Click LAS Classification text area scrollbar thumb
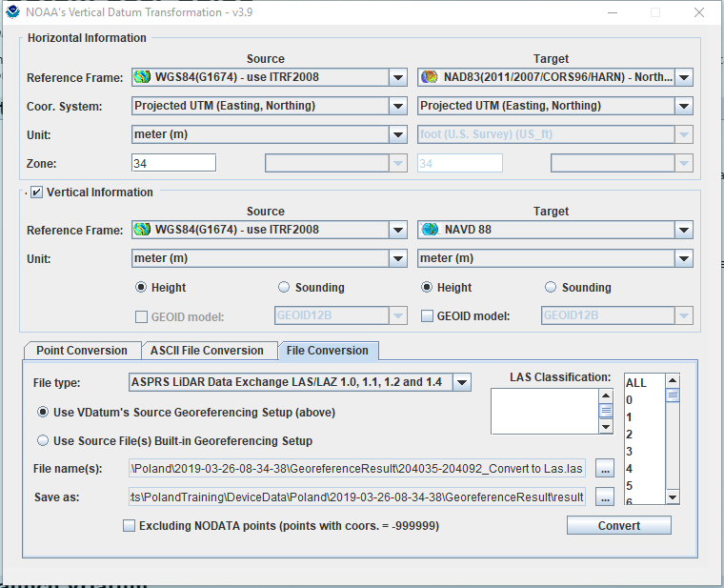724x588 pixels. coord(606,411)
